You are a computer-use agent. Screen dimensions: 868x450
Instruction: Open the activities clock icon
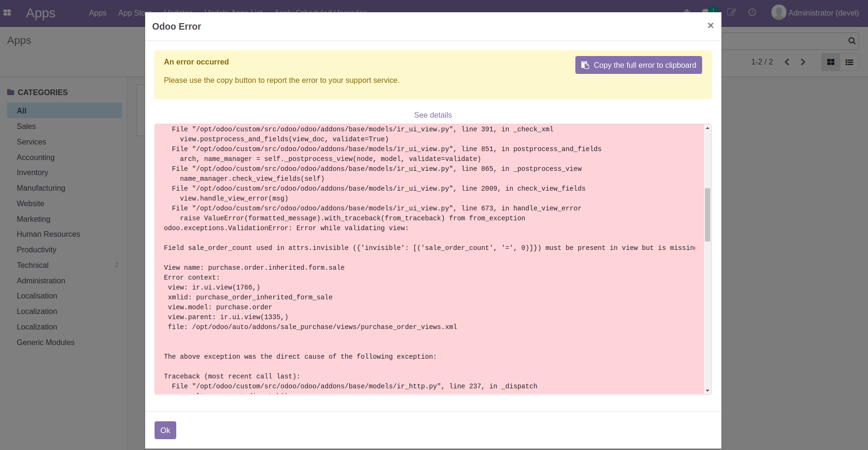click(x=752, y=13)
